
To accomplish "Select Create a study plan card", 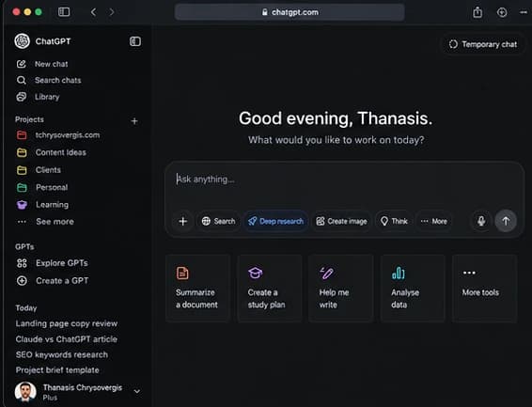I will [270, 288].
